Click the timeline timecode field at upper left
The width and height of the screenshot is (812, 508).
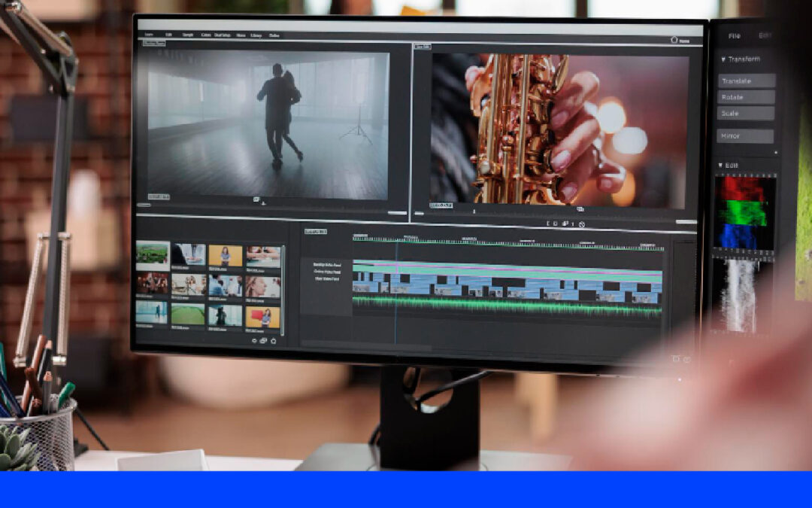pyautogui.click(x=315, y=232)
